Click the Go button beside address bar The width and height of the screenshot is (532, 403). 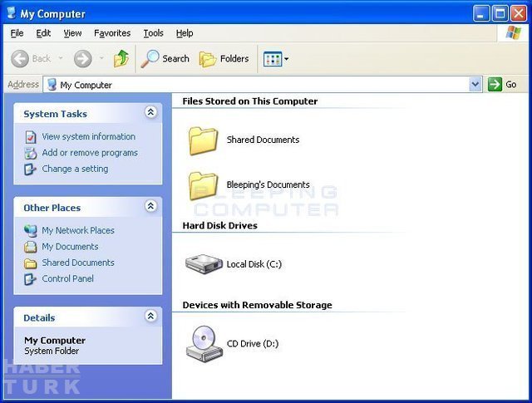click(503, 84)
